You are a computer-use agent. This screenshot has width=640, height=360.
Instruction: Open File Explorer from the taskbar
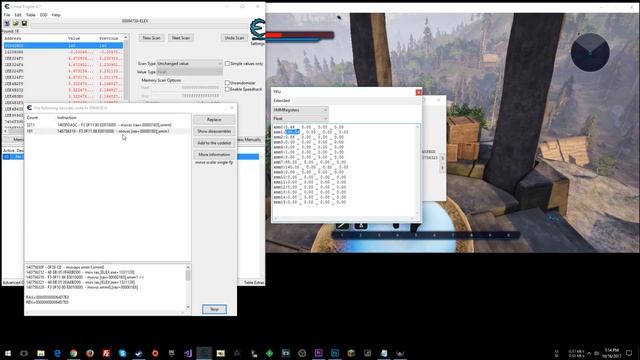click(x=41, y=353)
